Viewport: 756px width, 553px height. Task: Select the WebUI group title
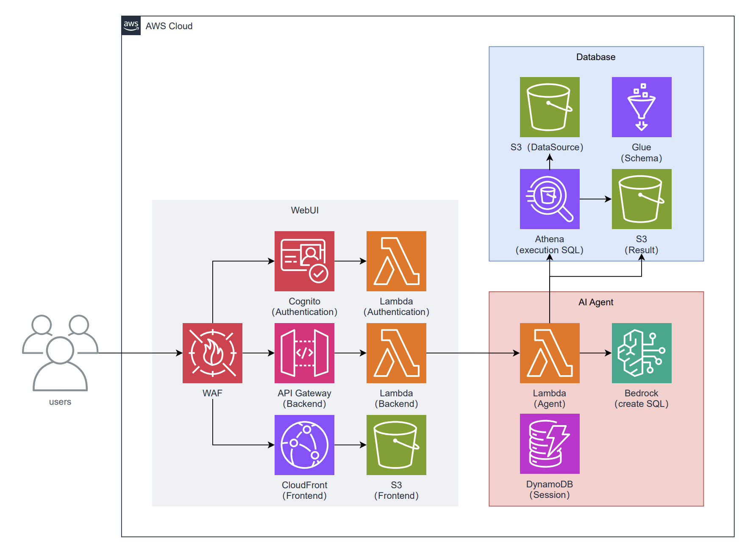(x=304, y=210)
